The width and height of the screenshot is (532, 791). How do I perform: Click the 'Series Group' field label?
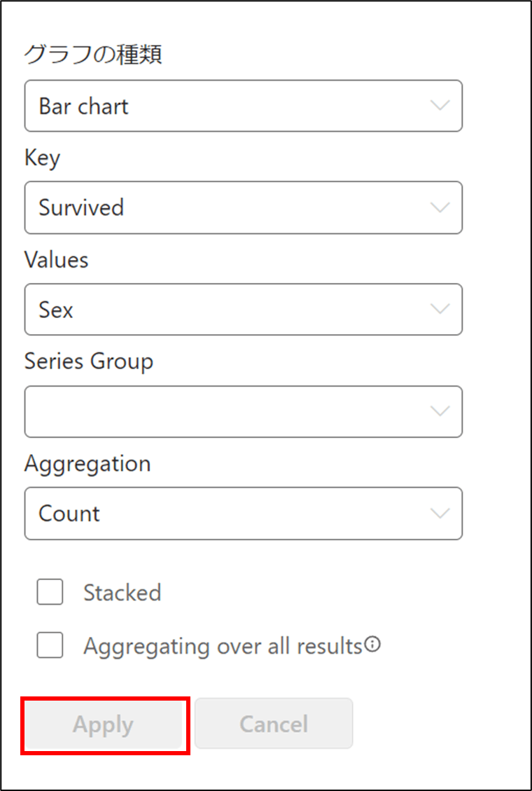pyautogui.click(x=89, y=362)
